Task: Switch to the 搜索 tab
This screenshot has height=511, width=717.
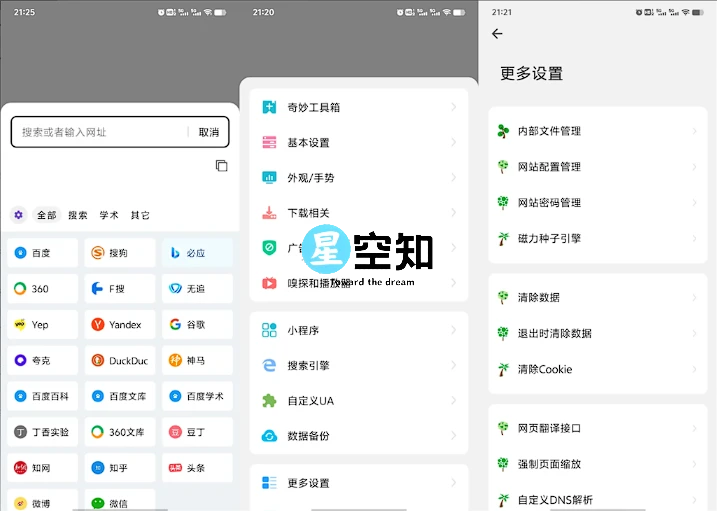Action: pos(78,215)
